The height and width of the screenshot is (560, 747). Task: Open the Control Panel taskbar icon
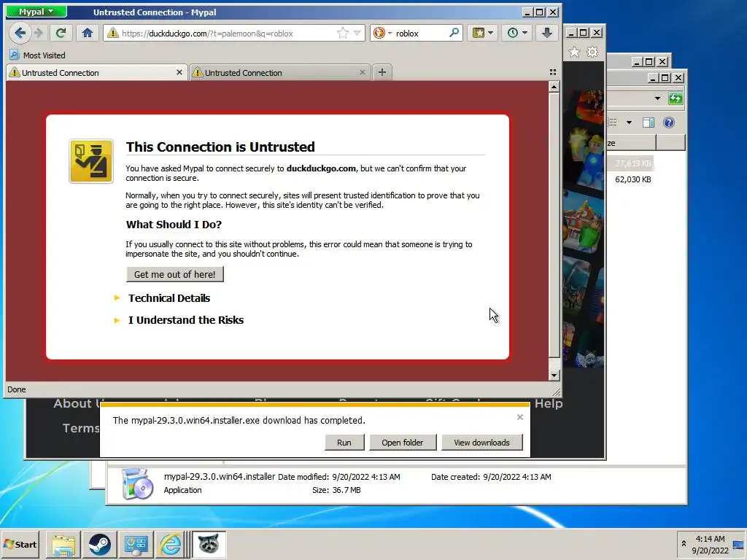point(136,544)
